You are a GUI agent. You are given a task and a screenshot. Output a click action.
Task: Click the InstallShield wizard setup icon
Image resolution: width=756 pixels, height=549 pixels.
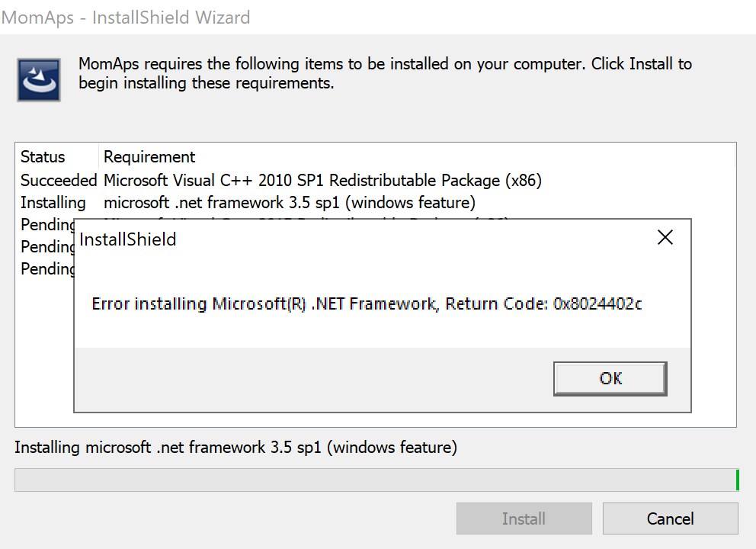click(x=39, y=79)
